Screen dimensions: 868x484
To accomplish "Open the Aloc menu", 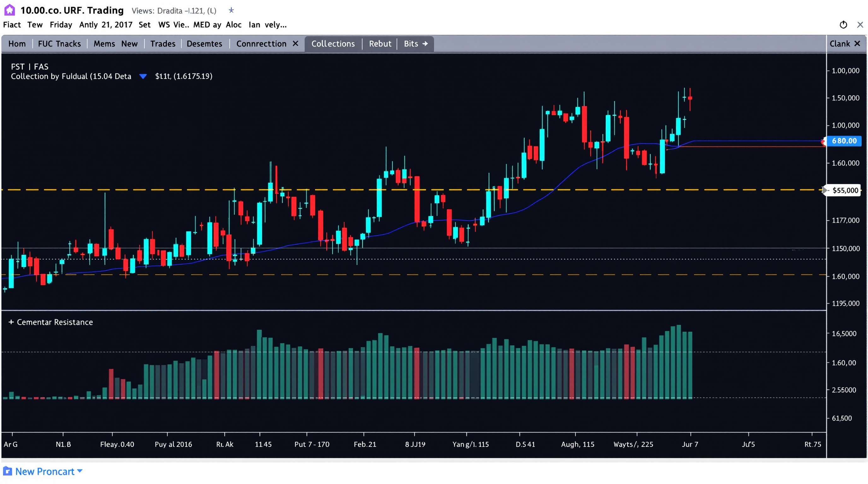I will (233, 25).
